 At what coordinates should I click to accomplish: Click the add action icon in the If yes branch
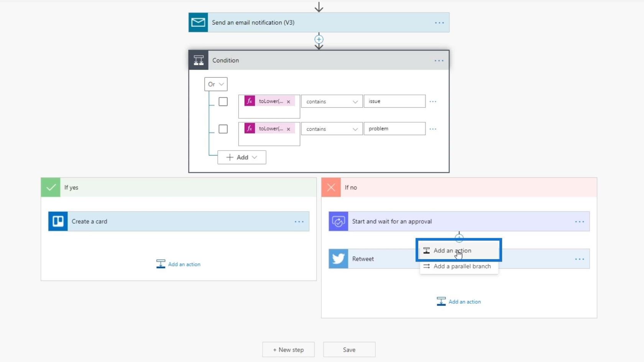[161, 264]
